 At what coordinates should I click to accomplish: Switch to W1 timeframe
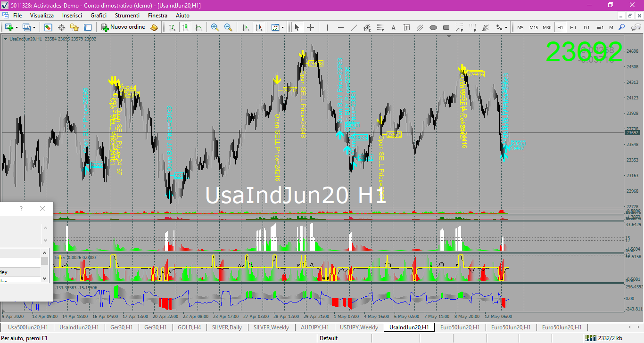pos(600,27)
